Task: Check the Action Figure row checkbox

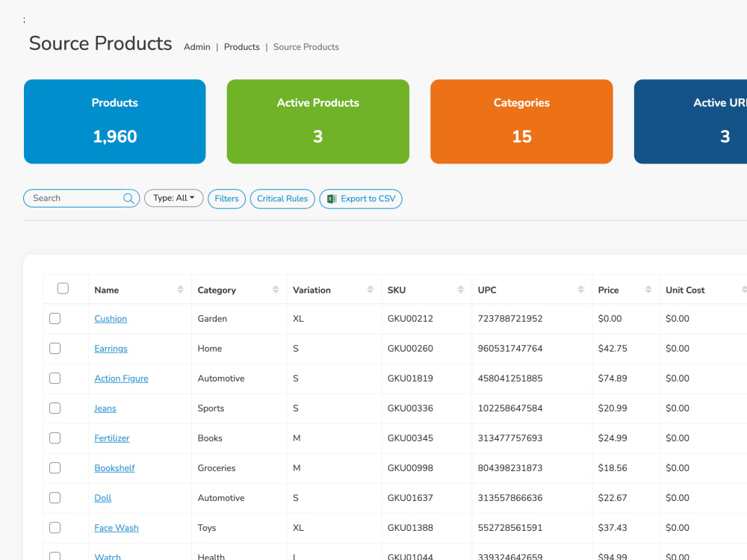Action: 55,378
